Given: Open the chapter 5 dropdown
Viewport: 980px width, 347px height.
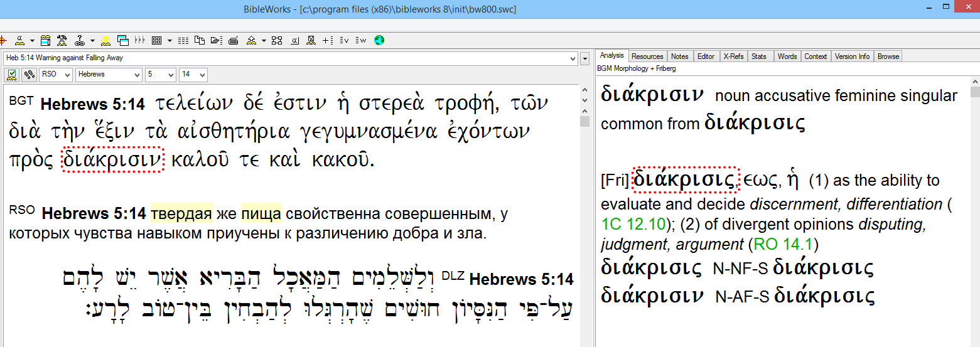Looking at the screenshot, I should tap(160, 75).
